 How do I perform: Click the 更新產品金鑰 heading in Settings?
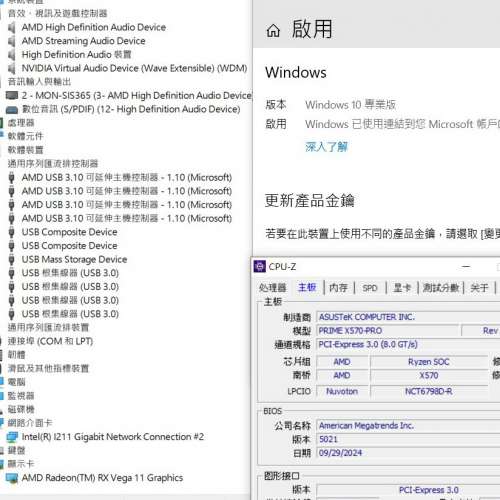click(310, 200)
